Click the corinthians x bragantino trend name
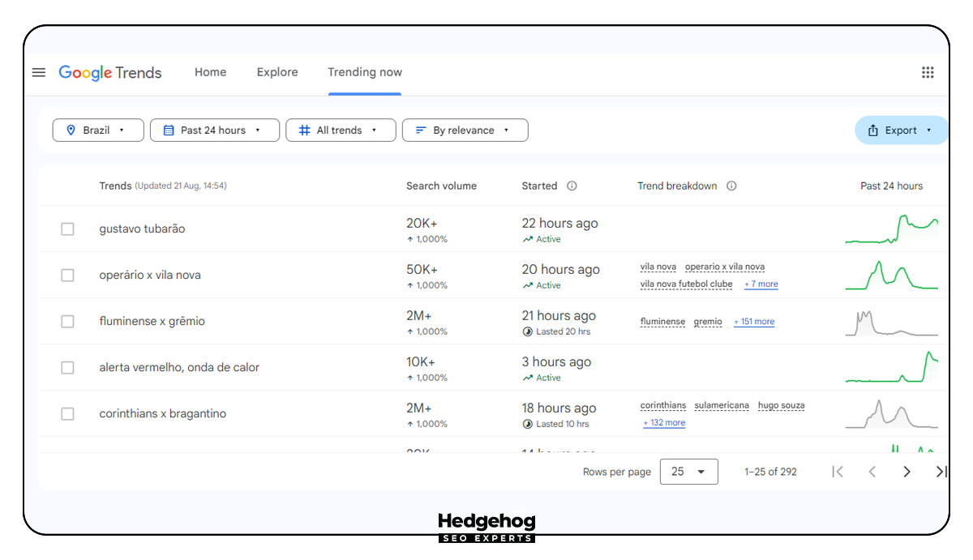Image resolution: width=973 pixels, height=560 pixels. coord(163,414)
